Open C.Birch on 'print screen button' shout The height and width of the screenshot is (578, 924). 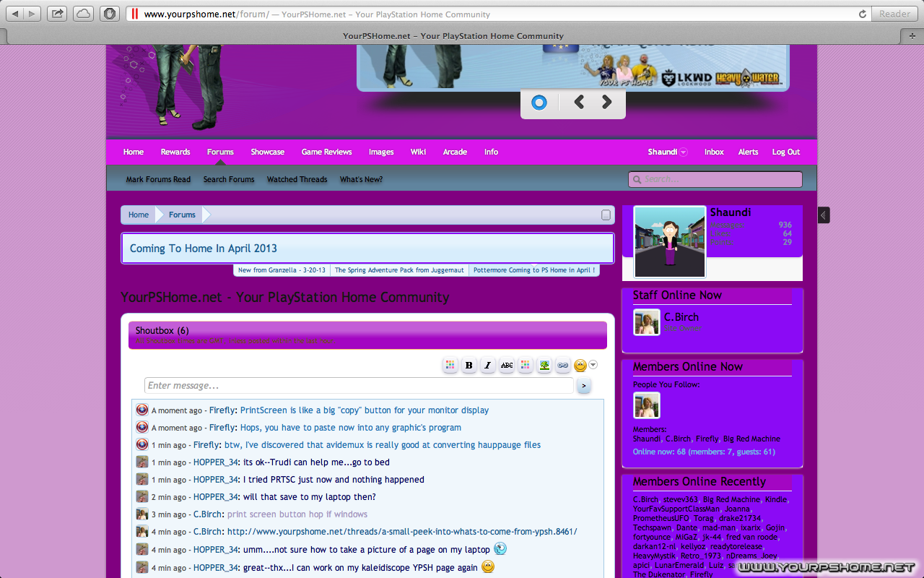[208, 514]
